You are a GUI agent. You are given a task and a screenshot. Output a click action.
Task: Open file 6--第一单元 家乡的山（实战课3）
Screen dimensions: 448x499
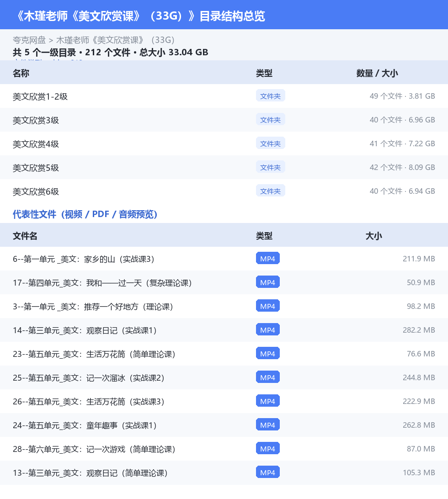(83, 259)
